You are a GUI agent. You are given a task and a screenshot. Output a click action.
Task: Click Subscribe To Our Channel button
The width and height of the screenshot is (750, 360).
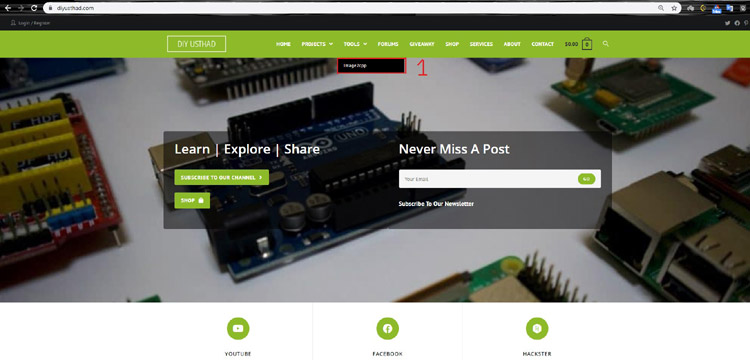point(221,177)
